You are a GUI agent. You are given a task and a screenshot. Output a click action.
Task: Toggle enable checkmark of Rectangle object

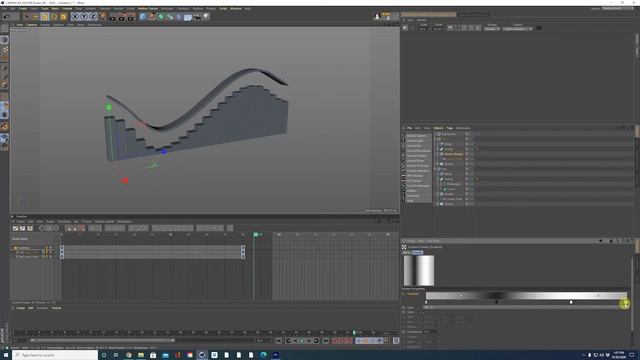472,184
